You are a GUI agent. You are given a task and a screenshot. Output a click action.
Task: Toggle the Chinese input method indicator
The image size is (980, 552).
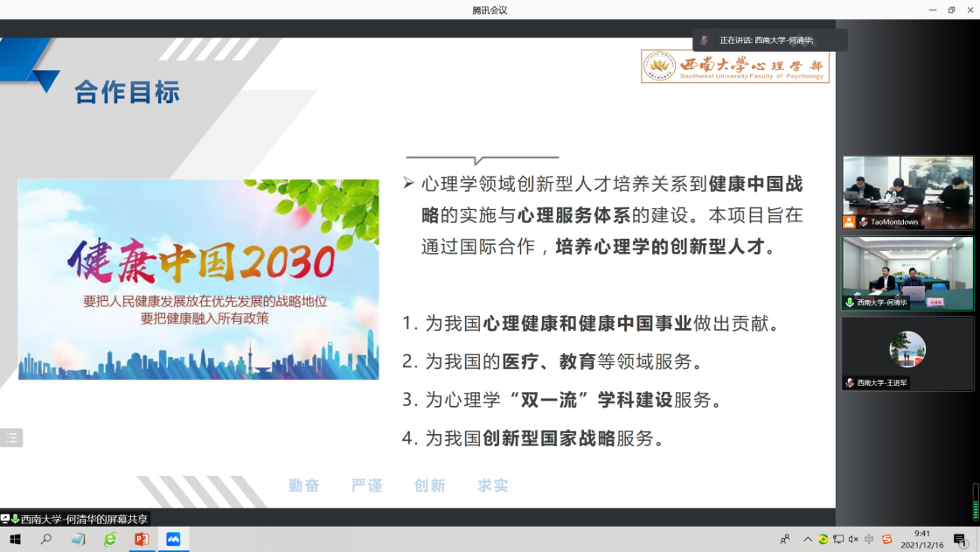tap(869, 540)
